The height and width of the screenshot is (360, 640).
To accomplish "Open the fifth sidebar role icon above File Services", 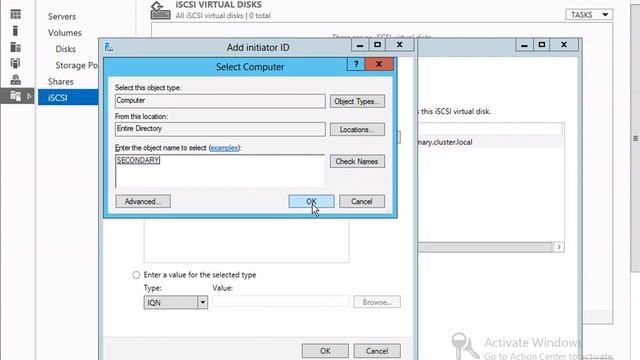I will point(16,80).
